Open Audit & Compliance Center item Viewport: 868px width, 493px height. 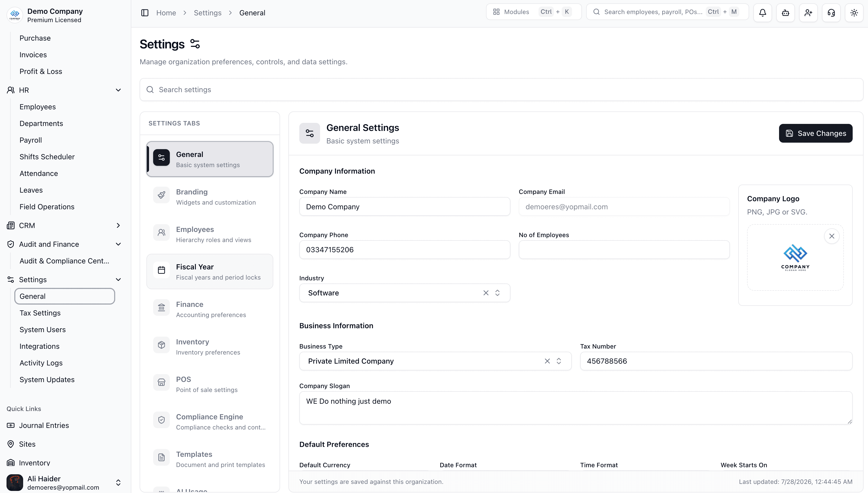pyautogui.click(x=64, y=261)
